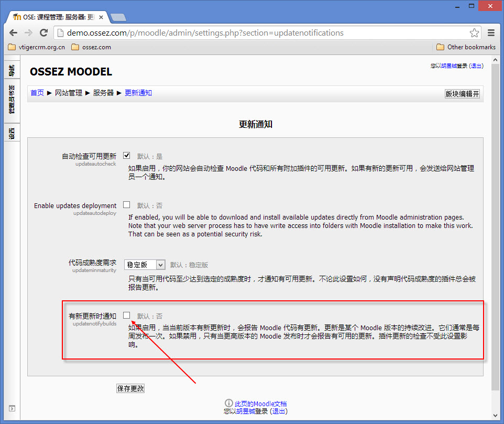Close the OSE browser tab

pos(101,17)
